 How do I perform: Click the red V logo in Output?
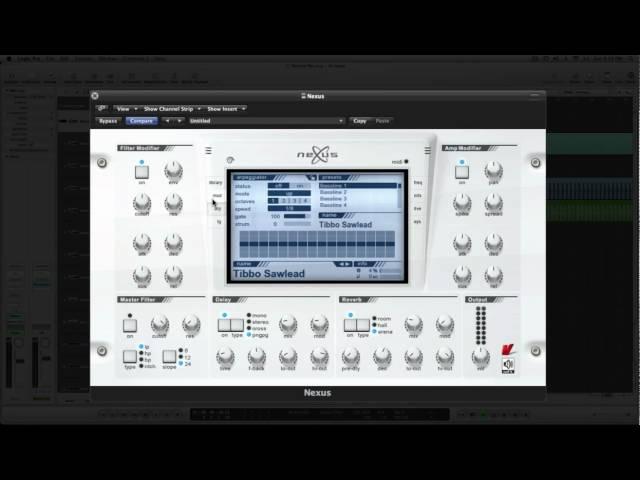point(507,350)
